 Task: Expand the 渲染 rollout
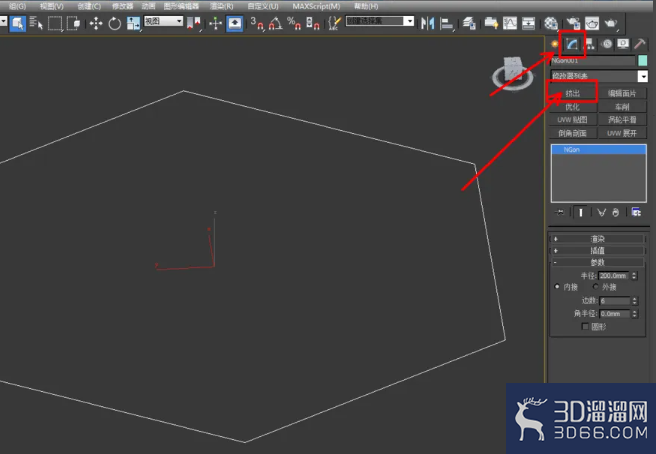pyautogui.click(x=597, y=239)
